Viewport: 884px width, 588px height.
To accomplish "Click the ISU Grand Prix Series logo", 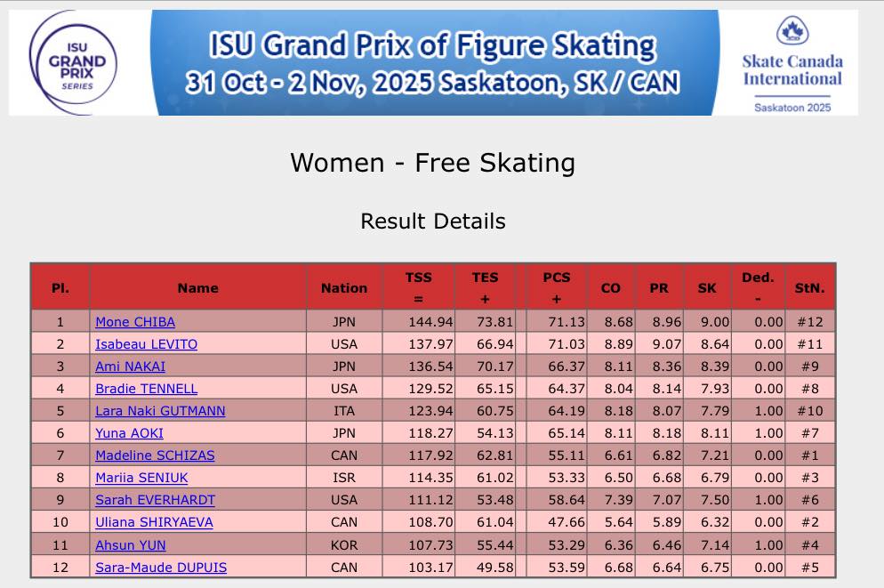I will click(x=76, y=62).
